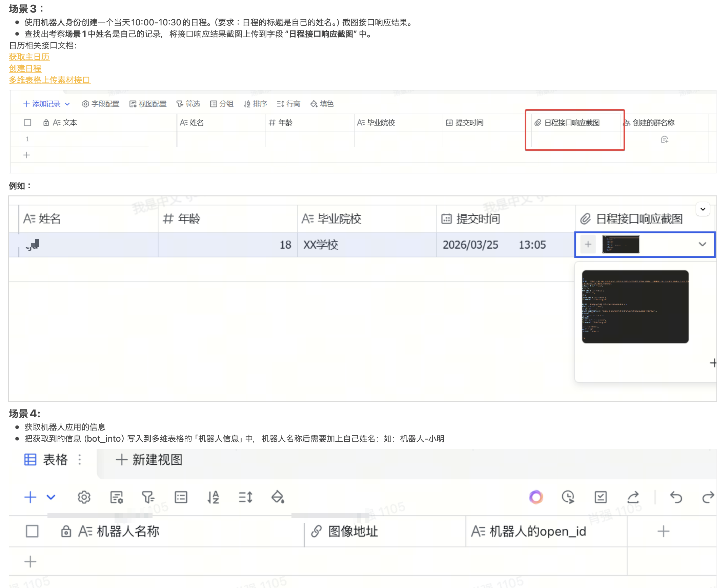Click the undo arrow icon
This screenshot has height=588, width=728.
[676, 497]
